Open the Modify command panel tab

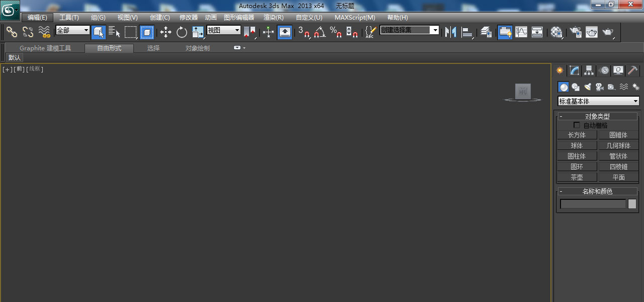point(574,70)
